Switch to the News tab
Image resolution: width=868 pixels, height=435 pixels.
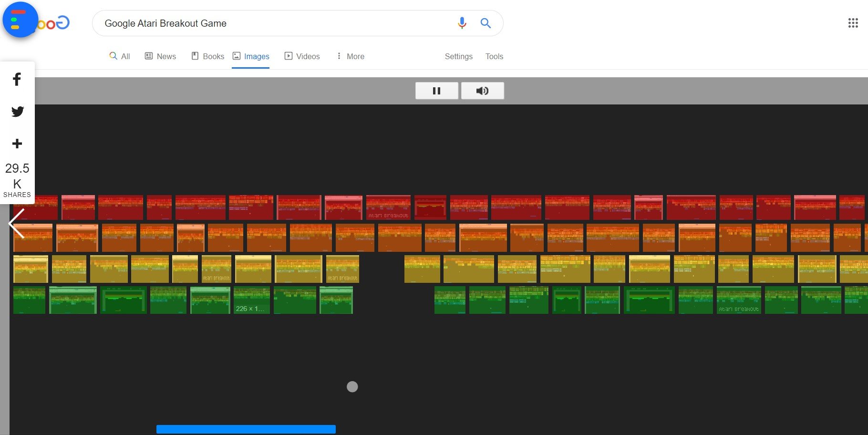[161, 56]
